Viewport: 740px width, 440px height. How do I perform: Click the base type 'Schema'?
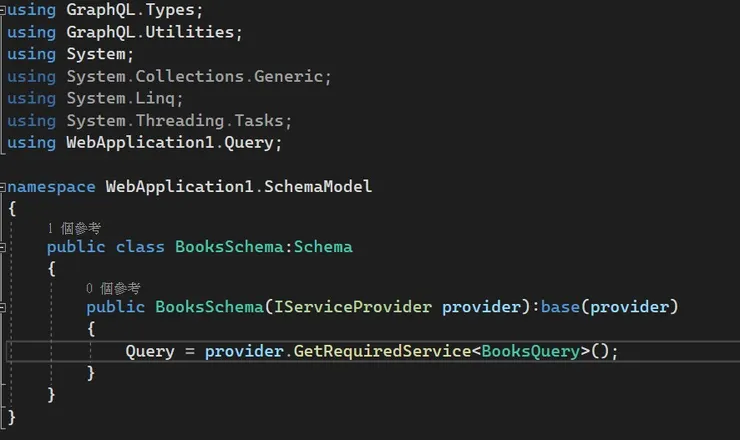click(x=323, y=247)
